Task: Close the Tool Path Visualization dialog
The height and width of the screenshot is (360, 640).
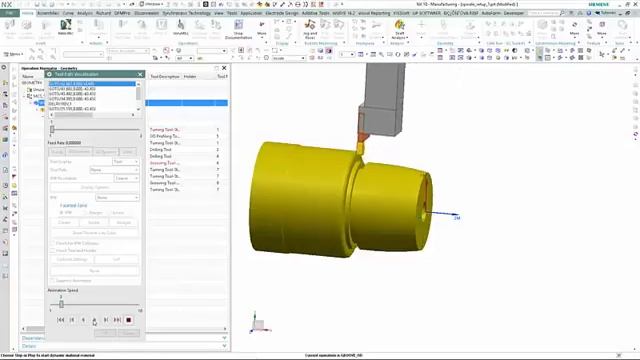Action: coord(140,74)
